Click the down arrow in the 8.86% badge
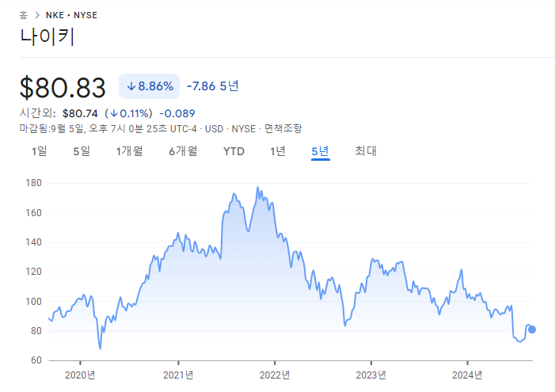Image resolution: width=555 pixels, height=392 pixels. (x=131, y=86)
